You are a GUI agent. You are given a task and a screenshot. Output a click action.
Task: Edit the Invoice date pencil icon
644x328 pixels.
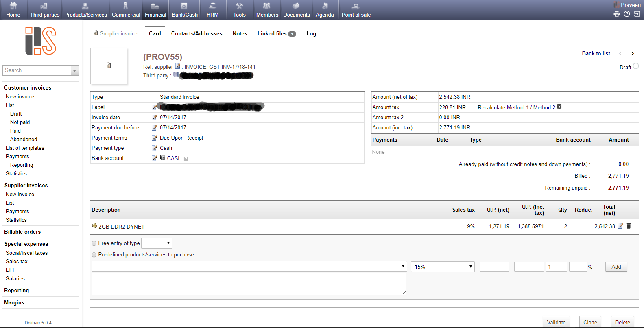tap(154, 118)
